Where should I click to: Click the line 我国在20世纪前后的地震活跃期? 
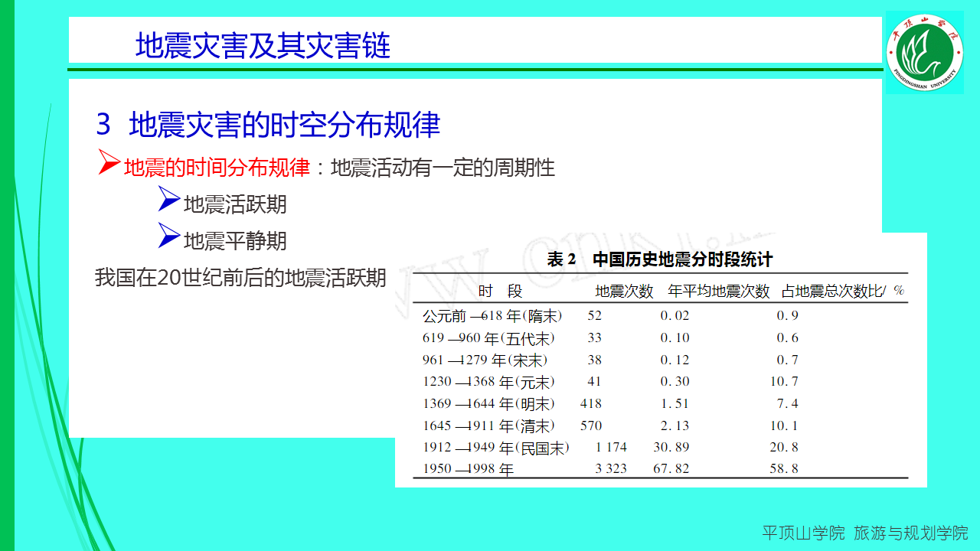[x=240, y=276]
